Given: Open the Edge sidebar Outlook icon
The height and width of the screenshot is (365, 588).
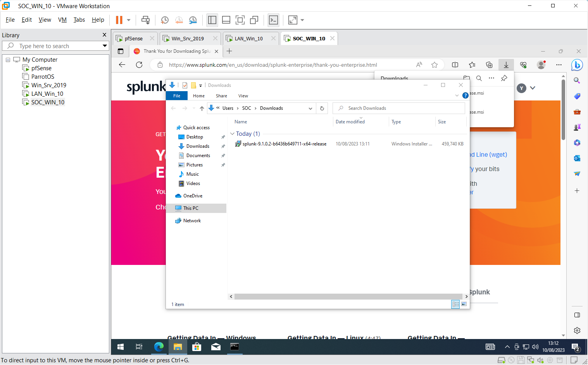Looking at the screenshot, I should coord(577,158).
